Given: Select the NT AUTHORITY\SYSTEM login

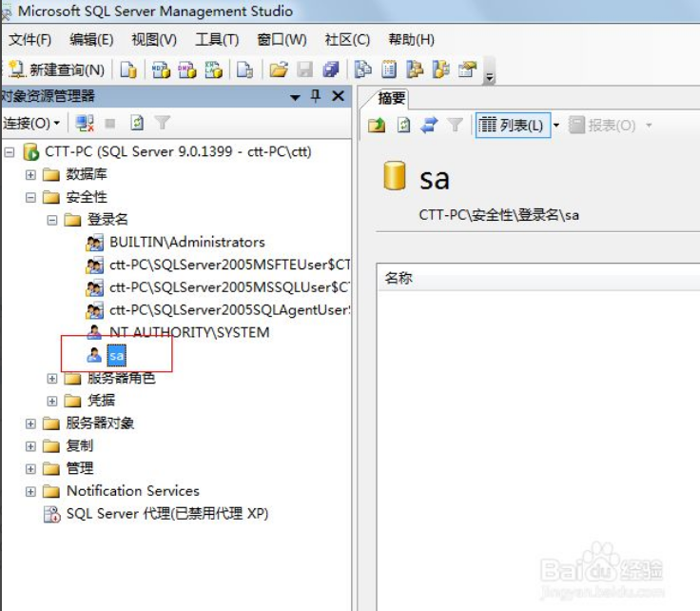Looking at the screenshot, I should pyautogui.click(x=189, y=333).
